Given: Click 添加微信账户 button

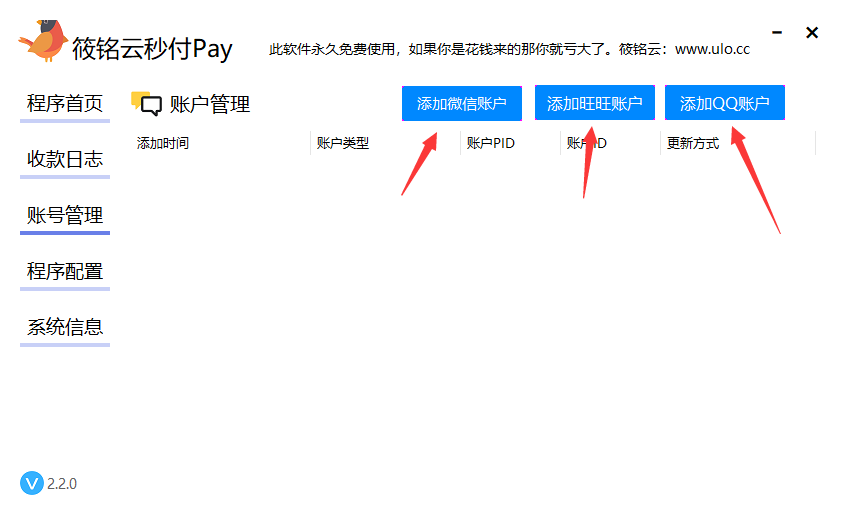Looking at the screenshot, I should (x=462, y=103).
